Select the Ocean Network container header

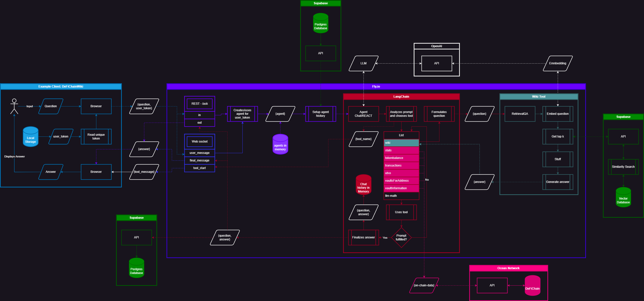click(x=508, y=268)
